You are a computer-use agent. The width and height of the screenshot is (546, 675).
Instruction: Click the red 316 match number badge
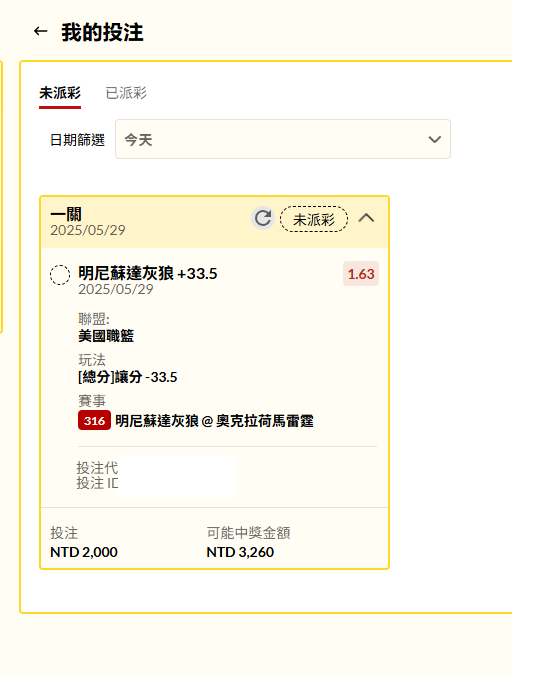click(x=94, y=421)
